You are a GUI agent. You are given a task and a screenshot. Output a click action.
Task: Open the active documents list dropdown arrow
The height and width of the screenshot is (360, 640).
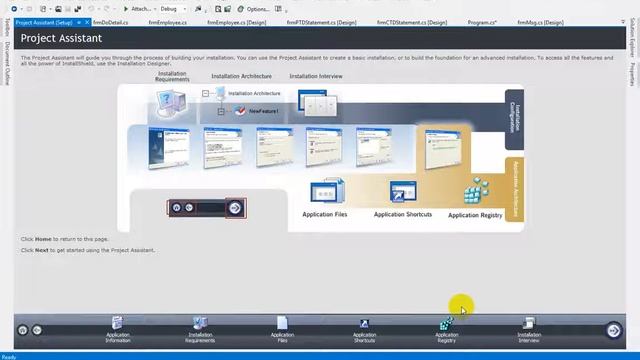[623, 22]
